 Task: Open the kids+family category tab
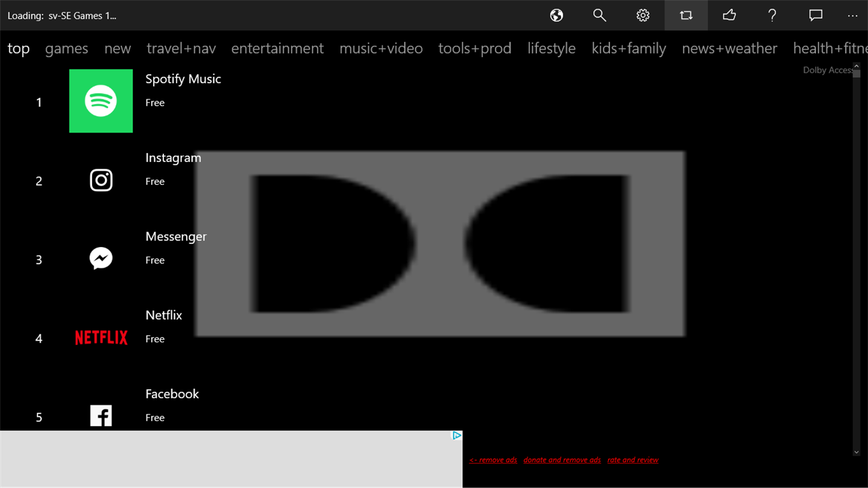coord(629,49)
